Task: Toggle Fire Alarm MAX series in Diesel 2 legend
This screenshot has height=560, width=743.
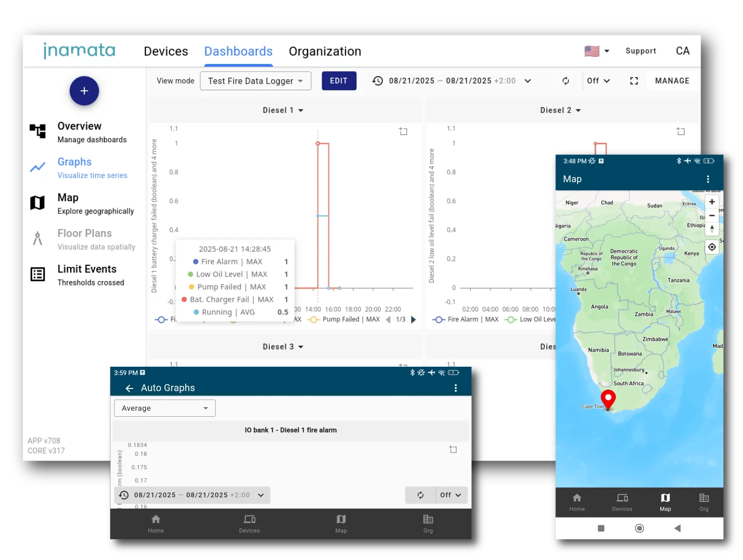Action: [x=465, y=319]
